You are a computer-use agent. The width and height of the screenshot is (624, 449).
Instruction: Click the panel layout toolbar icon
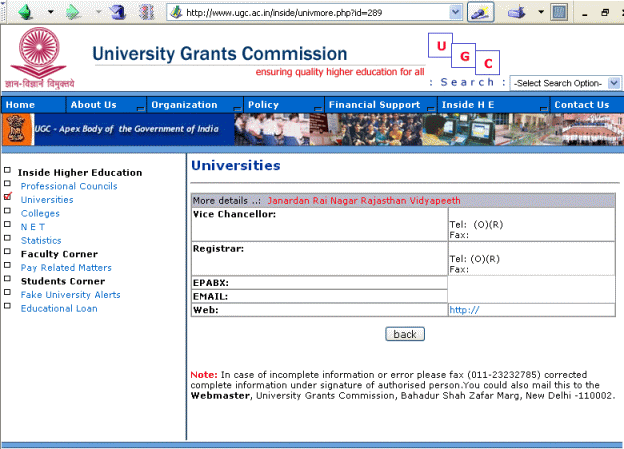(x=559, y=12)
